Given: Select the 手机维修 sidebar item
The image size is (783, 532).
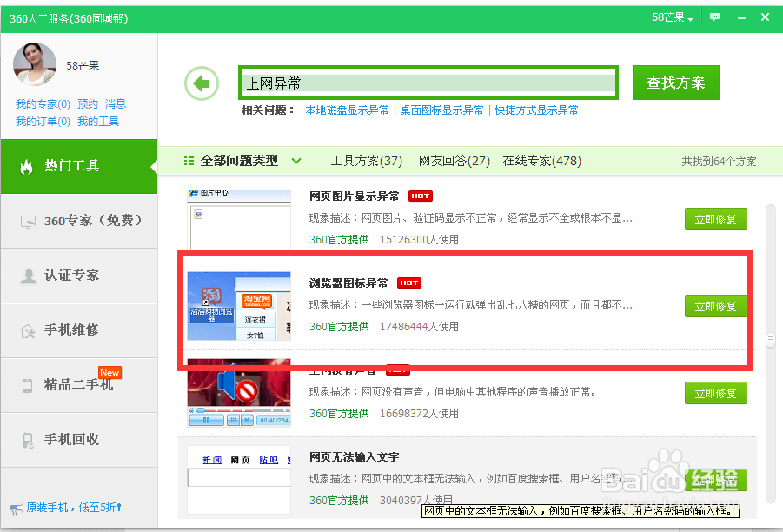Looking at the screenshot, I should (79, 330).
